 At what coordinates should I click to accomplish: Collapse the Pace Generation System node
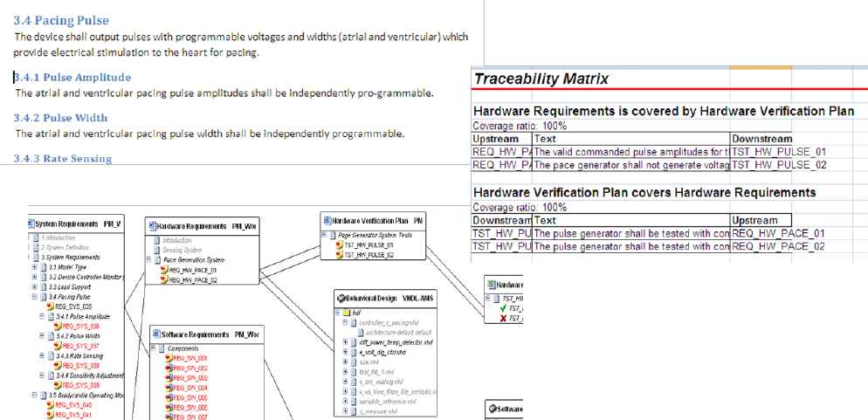click(149, 260)
